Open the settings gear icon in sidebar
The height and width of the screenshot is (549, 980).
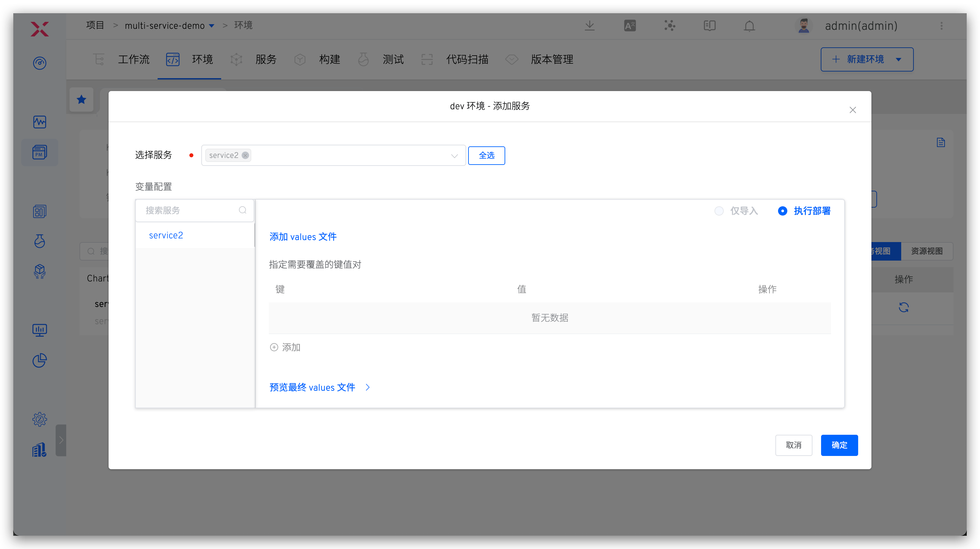point(40,419)
